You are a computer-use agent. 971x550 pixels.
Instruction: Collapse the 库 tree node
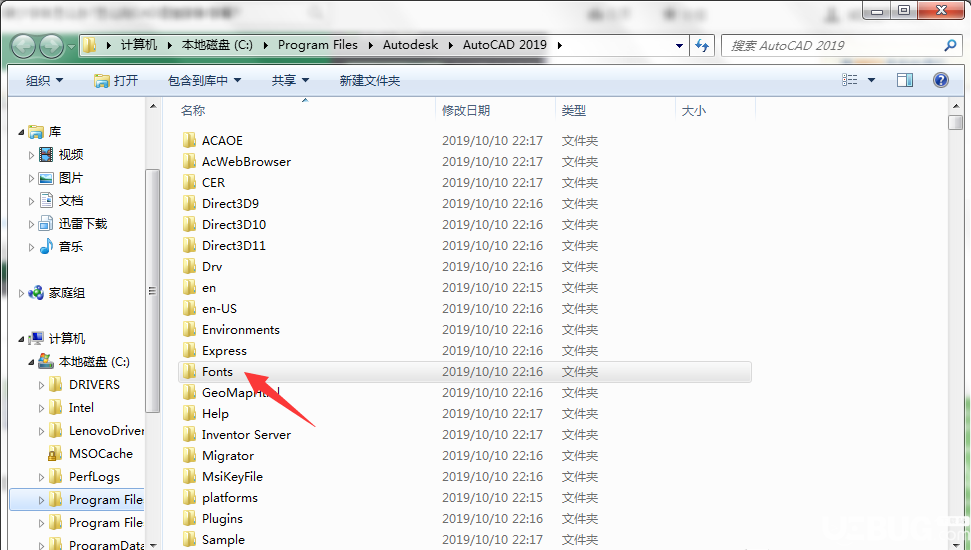pyautogui.click(x=21, y=132)
